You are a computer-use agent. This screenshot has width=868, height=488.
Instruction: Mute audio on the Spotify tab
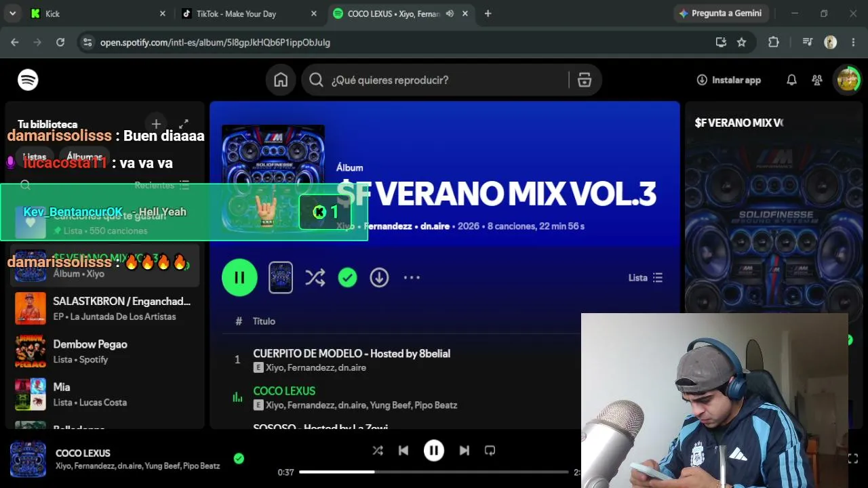(450, 14)
